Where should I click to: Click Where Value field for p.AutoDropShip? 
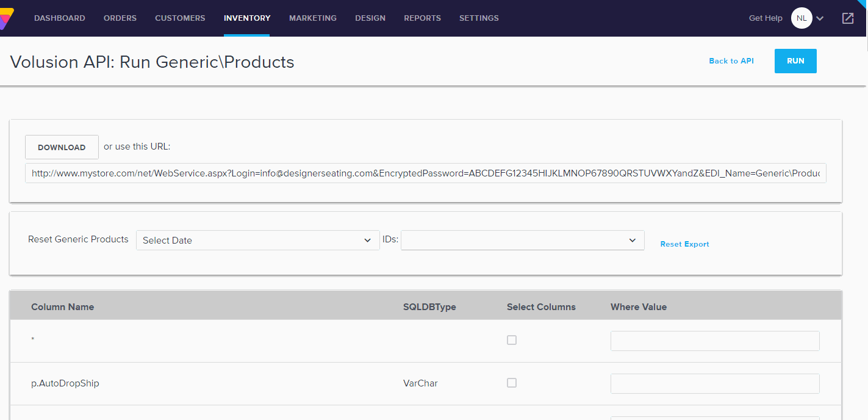click(x=715, y=383)
